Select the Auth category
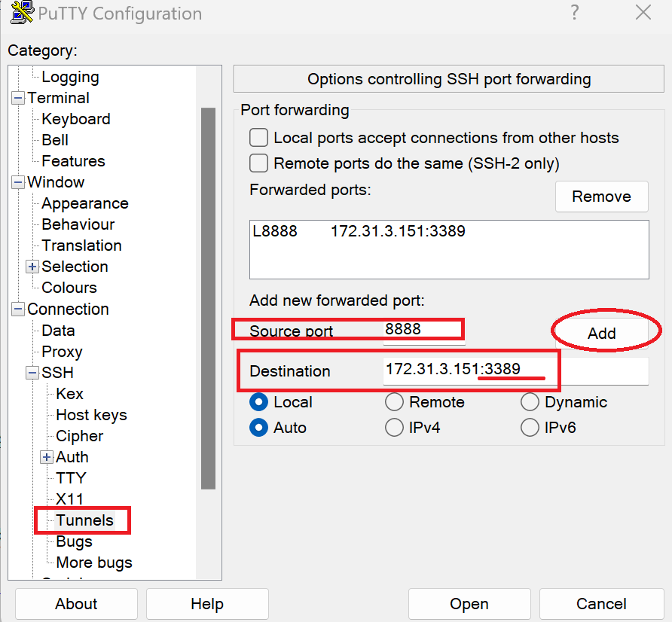Viewport: 672px width, 622px height. pyautogui.click(x=72, y=457)
